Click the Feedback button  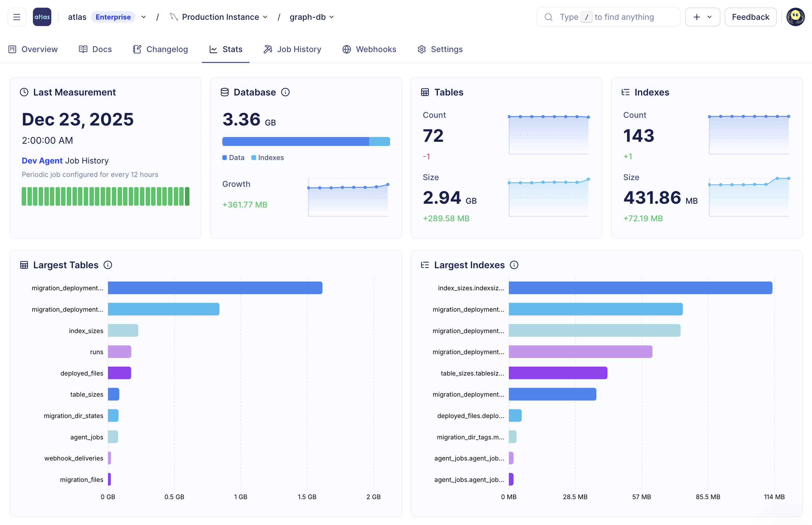(x=750, y=17)
